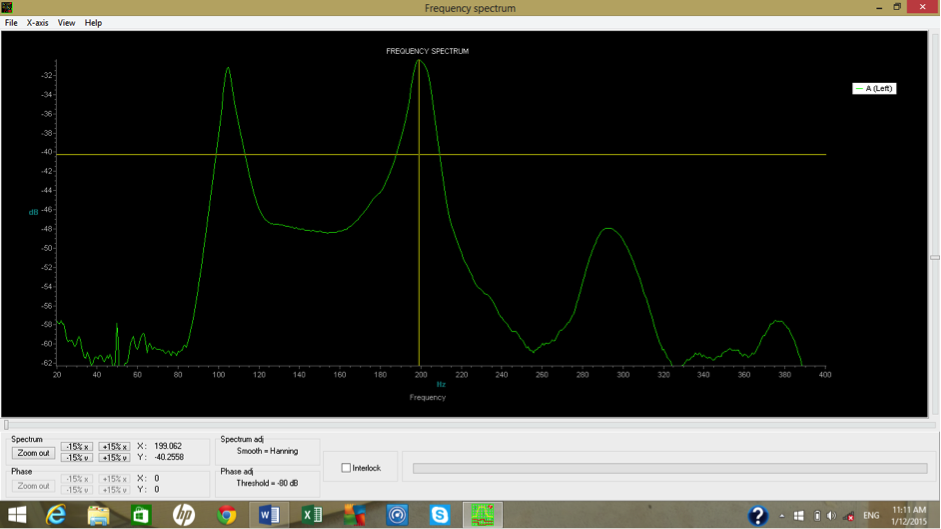Open the Action Center flag icon

(799, 516)
